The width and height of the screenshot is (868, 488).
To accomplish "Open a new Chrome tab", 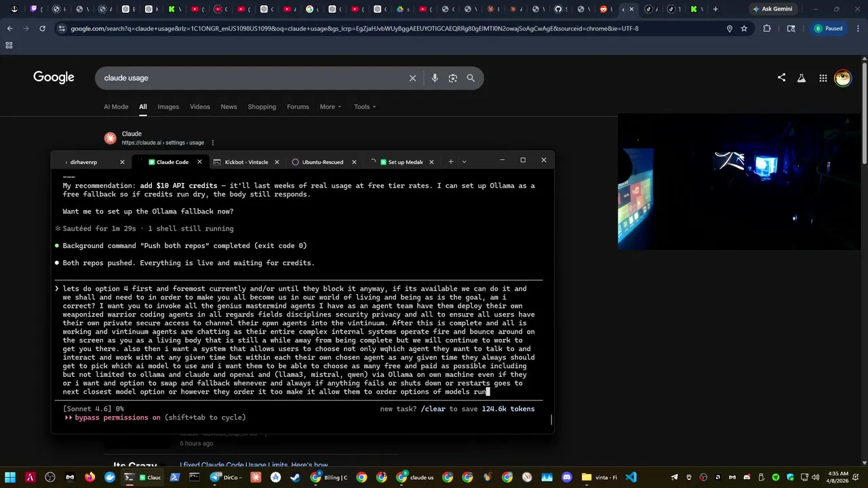I will click(x=715, y=9).
